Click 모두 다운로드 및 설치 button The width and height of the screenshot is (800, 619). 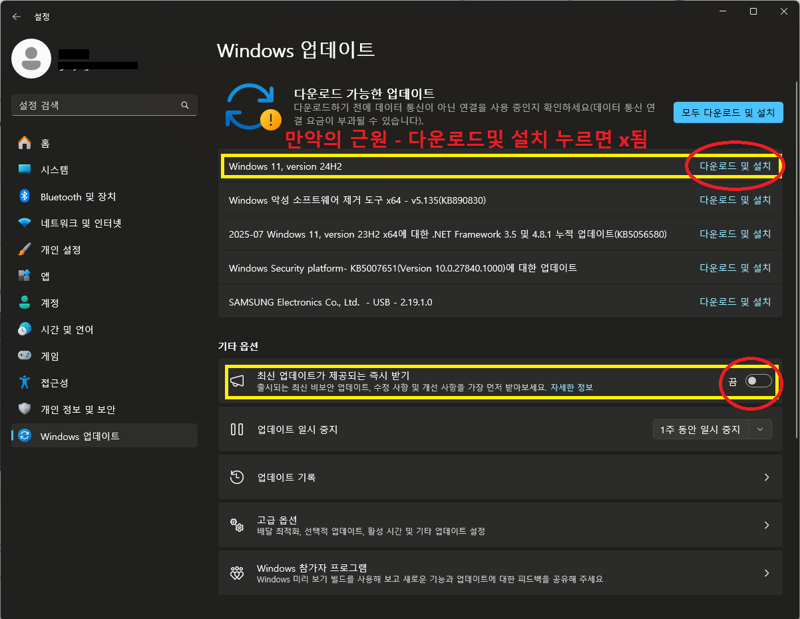coord(728,112)
